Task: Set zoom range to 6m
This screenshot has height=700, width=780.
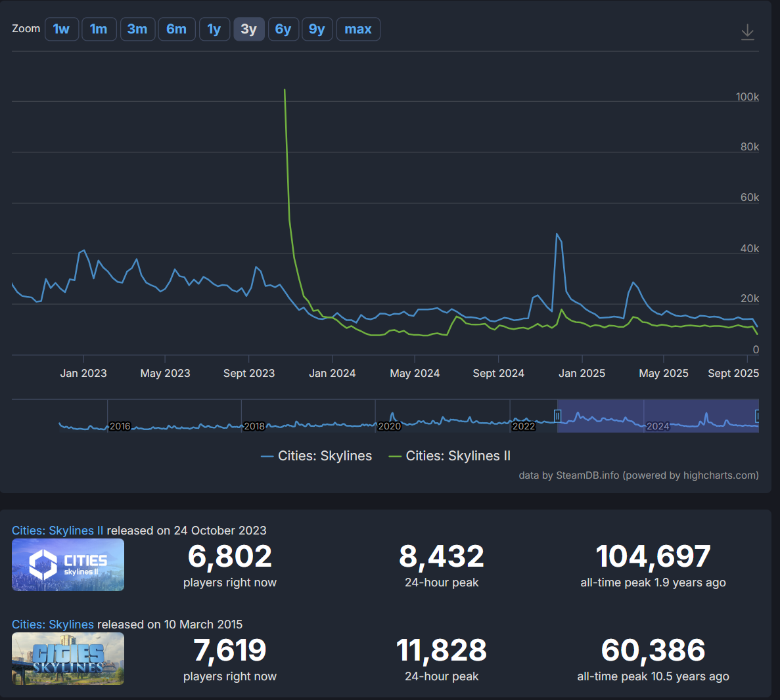Action: pos(177,30)
